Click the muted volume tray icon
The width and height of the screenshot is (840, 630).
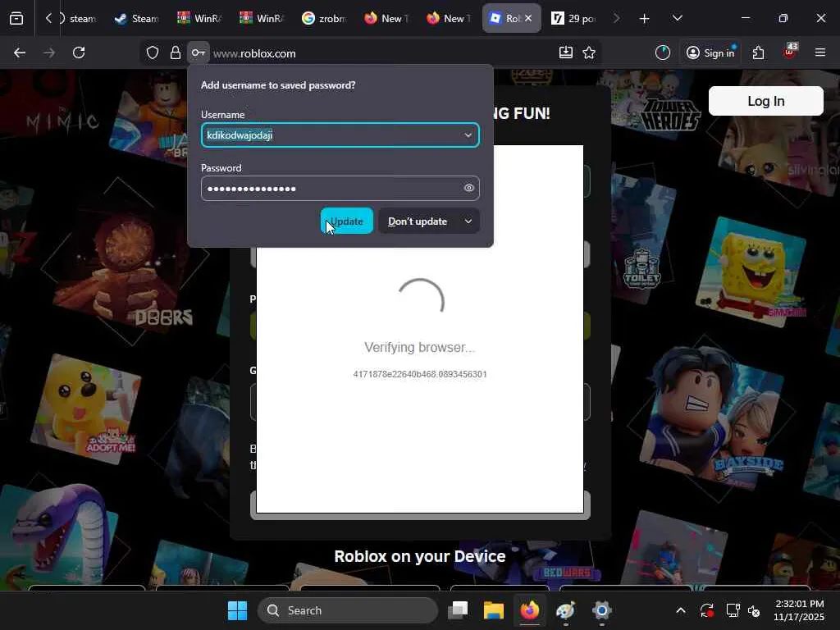pyautogui.click(x=754, y=610)
